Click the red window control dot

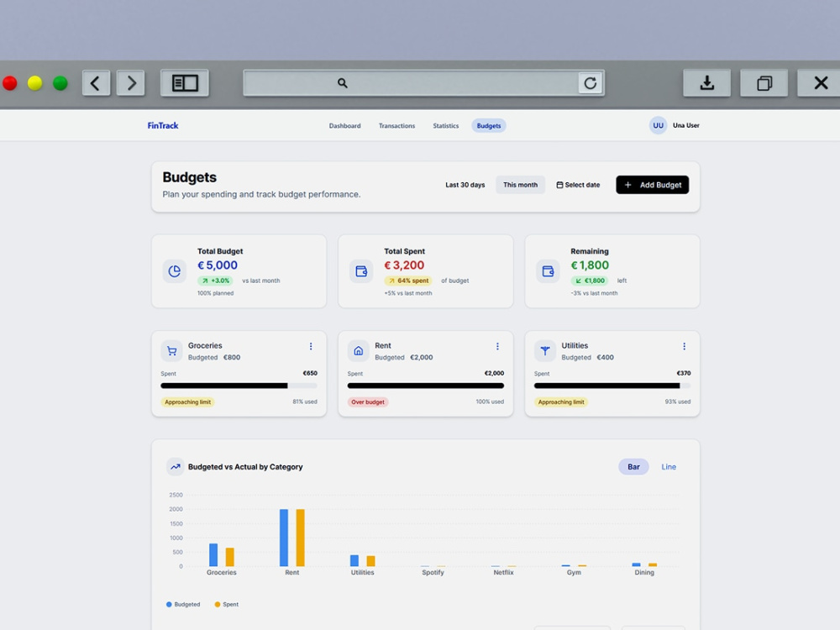coord(9,83)
